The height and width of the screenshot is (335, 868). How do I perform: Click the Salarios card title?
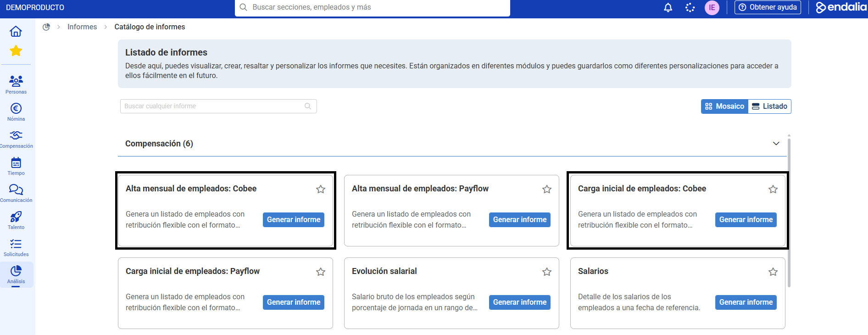[593, 271]
